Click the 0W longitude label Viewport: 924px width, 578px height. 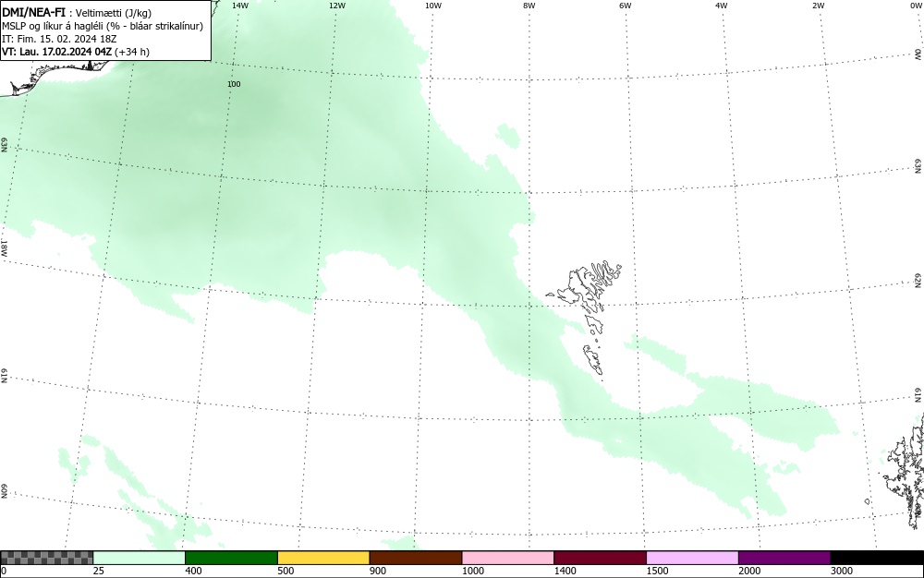[x=915, y=6]
